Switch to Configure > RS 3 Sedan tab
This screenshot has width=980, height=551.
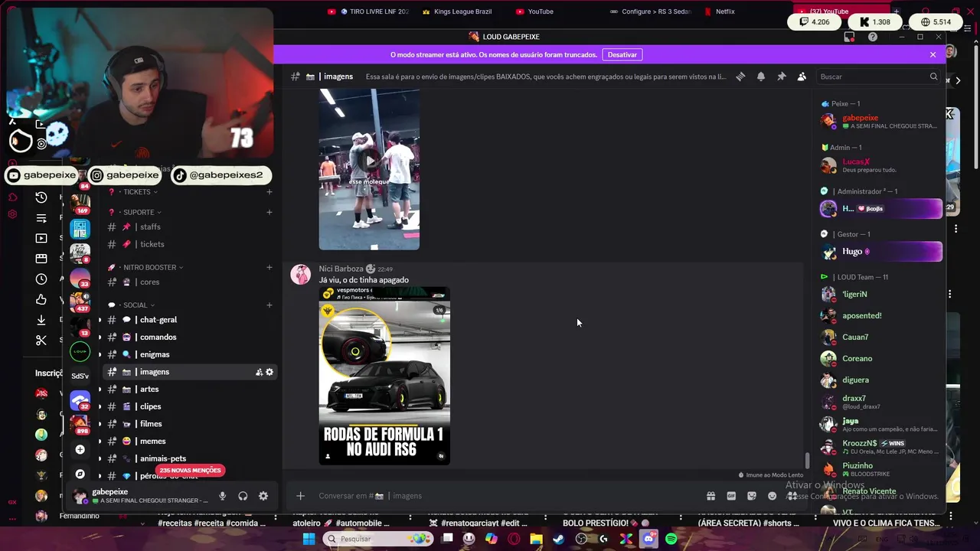tap(651, 11)
